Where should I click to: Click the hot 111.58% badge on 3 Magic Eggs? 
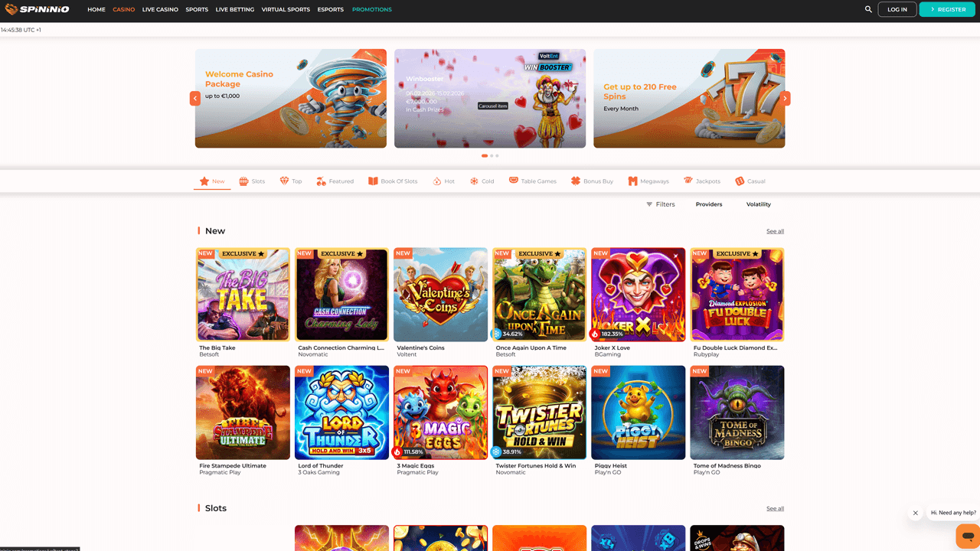pos(410,452)
